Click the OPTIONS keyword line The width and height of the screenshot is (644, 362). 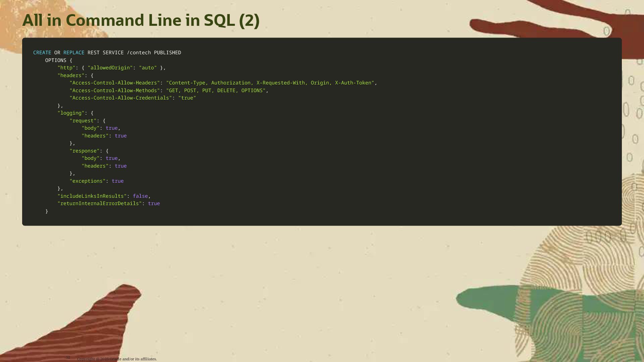tap(56, 60)
